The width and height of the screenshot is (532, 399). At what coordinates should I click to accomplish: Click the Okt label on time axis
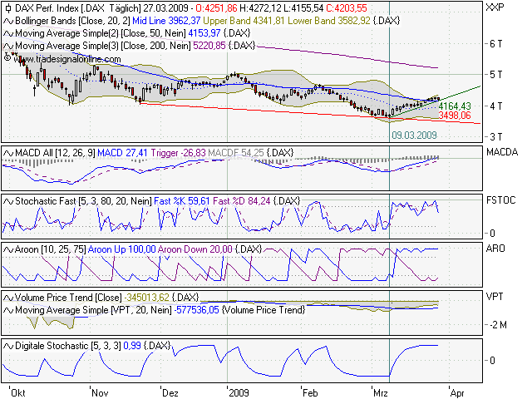(18, 393)
